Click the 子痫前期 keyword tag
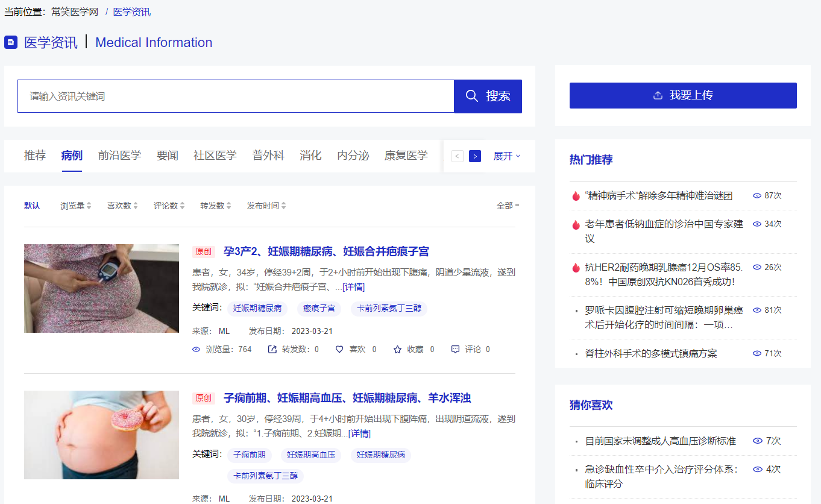 [250, 455]
